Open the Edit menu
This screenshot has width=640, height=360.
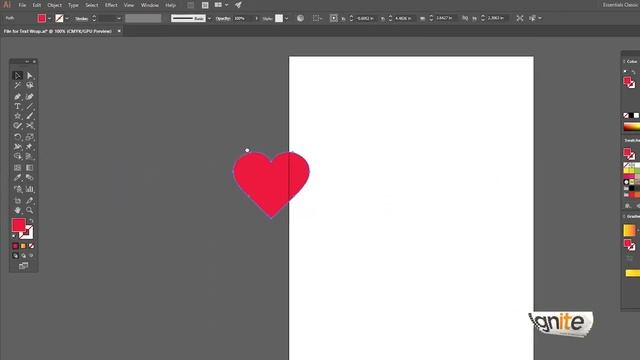pos(37,5)
